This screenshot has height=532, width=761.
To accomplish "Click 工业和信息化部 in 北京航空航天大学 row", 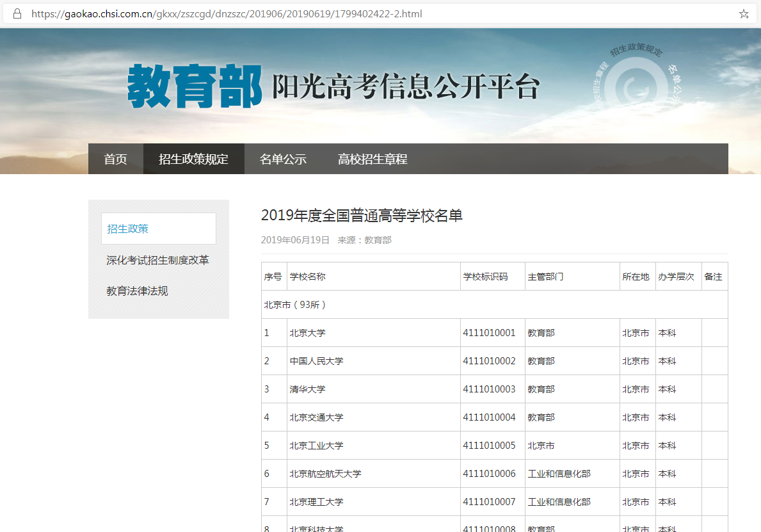I will (559, 474).
